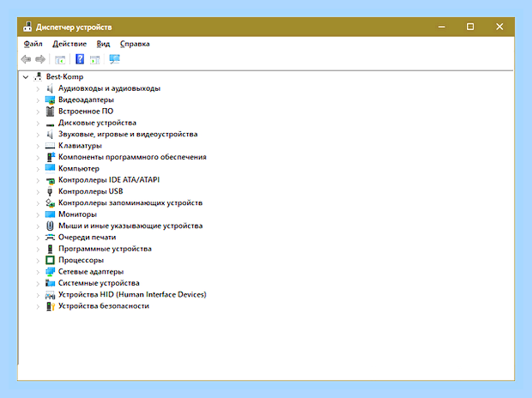Select Контроллеры запоминающих устройств row text

130,203
